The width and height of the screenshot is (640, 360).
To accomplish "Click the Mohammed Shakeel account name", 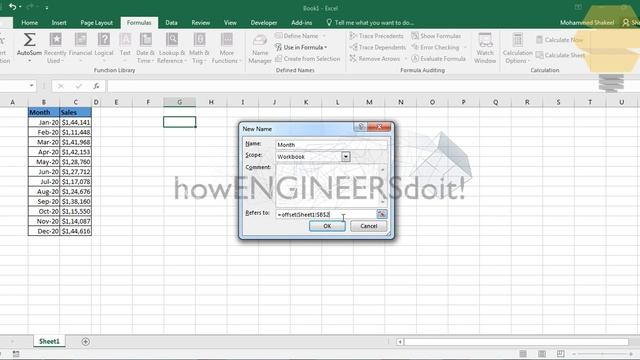I will coord(587,23).
